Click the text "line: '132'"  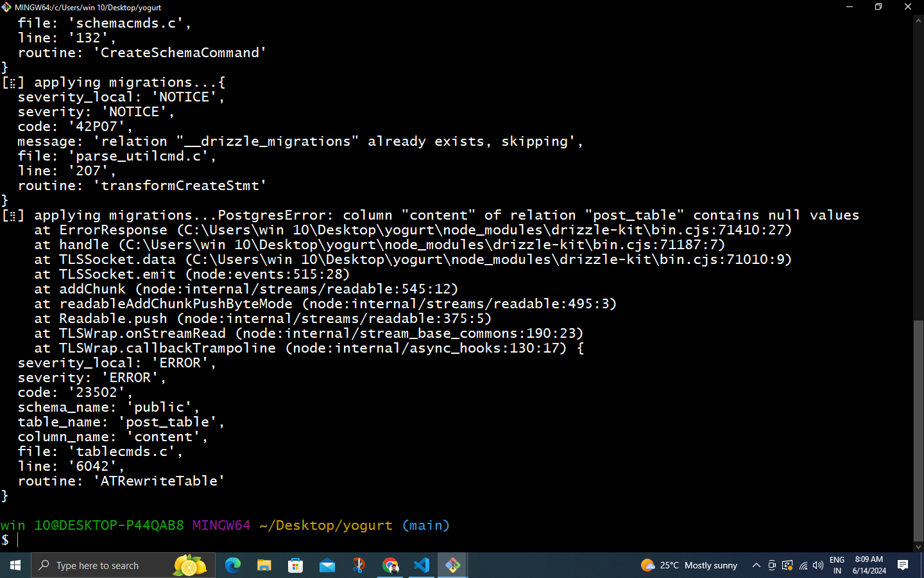tap(67, 38)
